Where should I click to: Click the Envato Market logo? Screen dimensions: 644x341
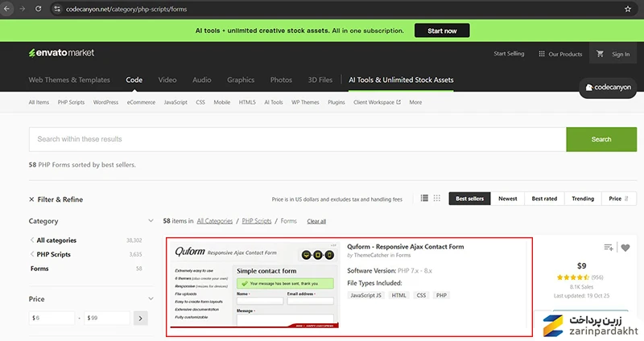62,53
